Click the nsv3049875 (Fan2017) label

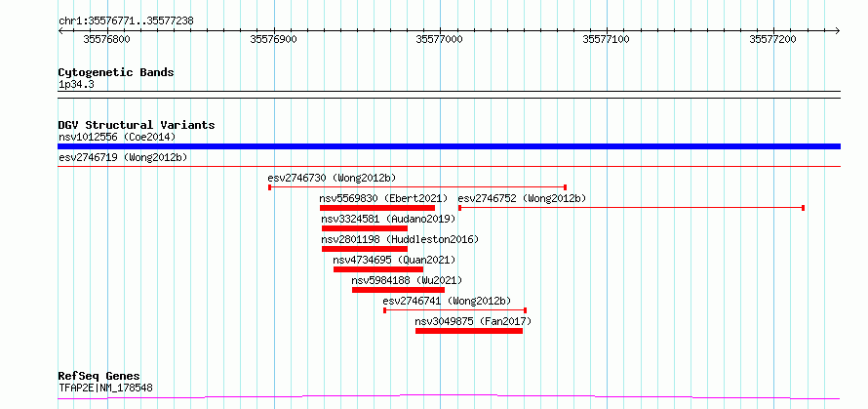473,321
